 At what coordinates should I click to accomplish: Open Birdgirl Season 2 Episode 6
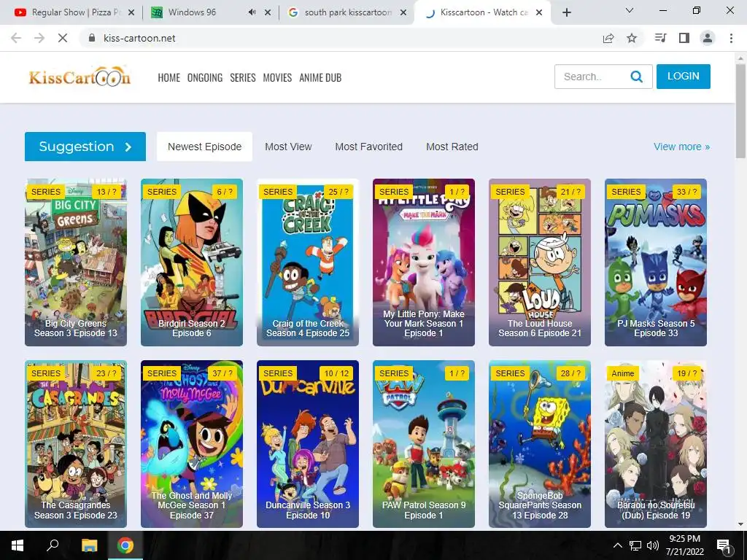tap(192, 262)
